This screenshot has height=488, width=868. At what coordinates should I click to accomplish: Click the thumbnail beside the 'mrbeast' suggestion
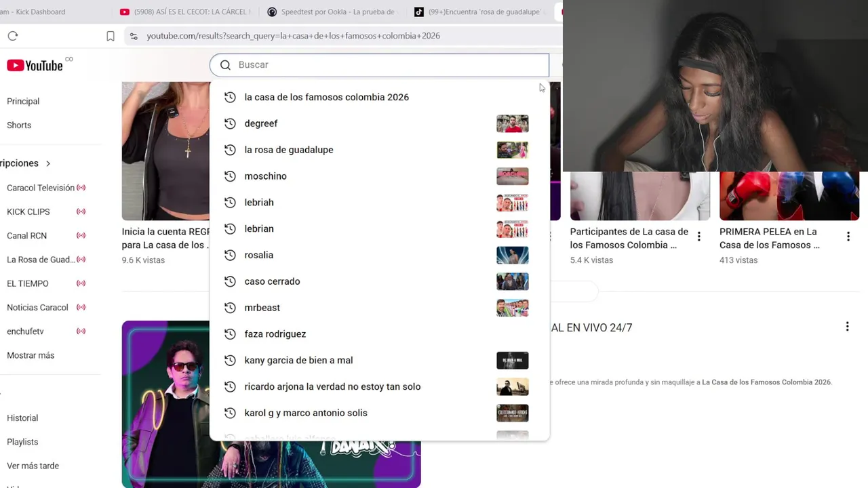pyautogui.click(x=512, y=308)
